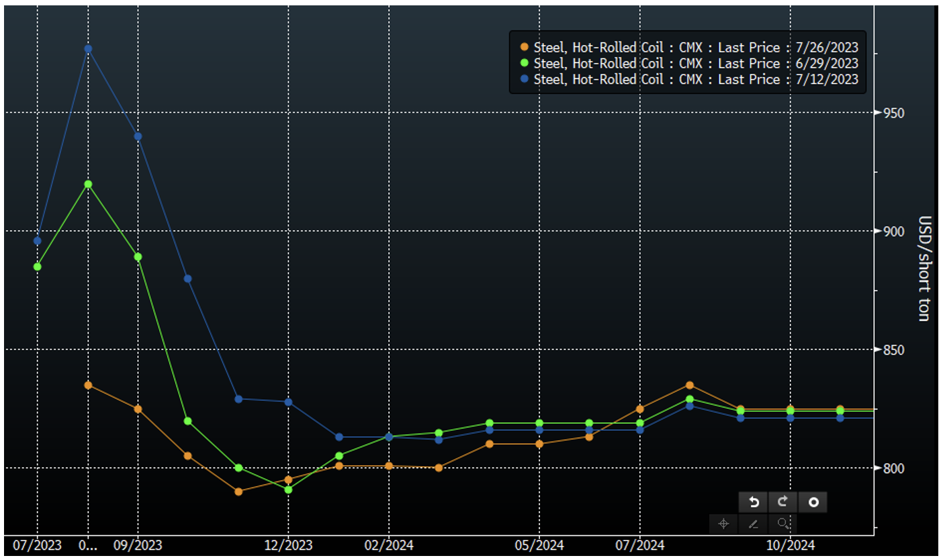Click the first orange data point on left
This screenshot has width=943, height=560.
88,385
